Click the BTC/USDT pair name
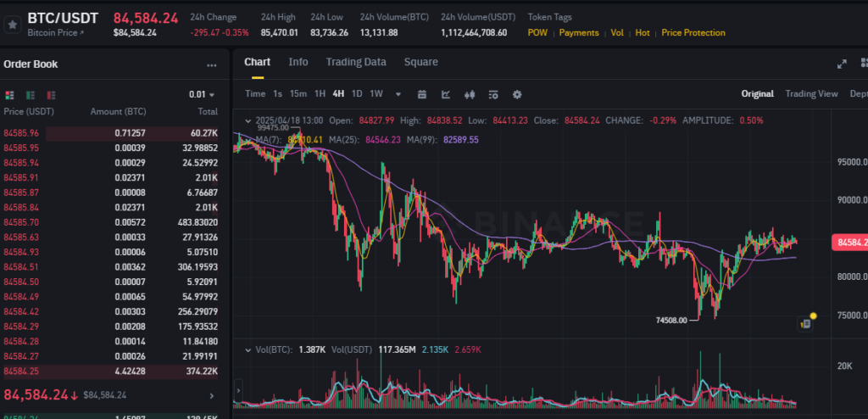Screen dimensions: 868x419 click(x=63, y=19)
